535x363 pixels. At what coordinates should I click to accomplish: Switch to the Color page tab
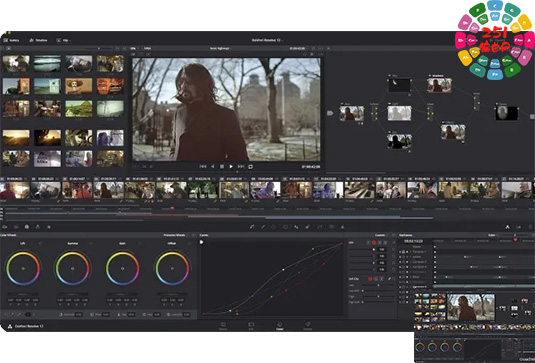279,326
